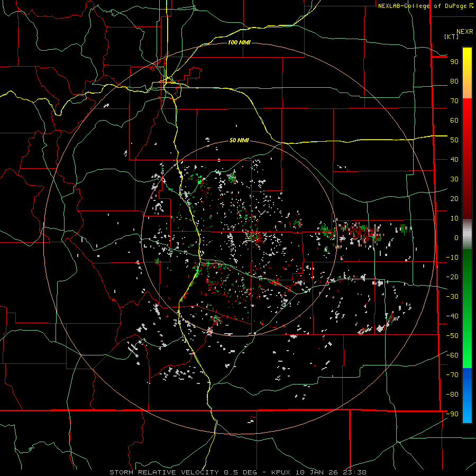This screenshot has height=476, width=476.
Task: Click the '70' value on the velocity scale
Action: tap(454, 101)
